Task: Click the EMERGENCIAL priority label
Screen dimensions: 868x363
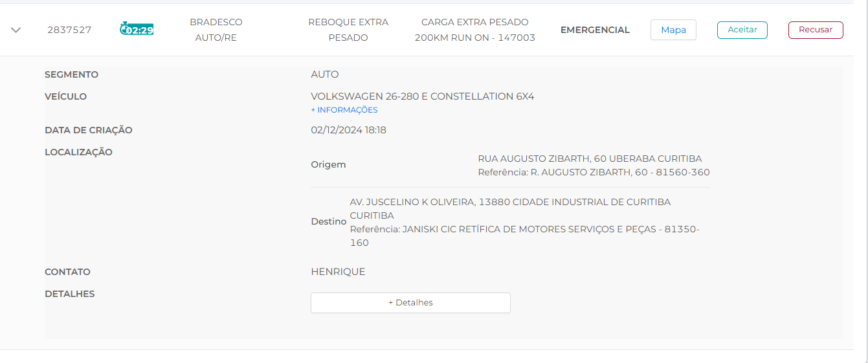Action: pos(595,30)
